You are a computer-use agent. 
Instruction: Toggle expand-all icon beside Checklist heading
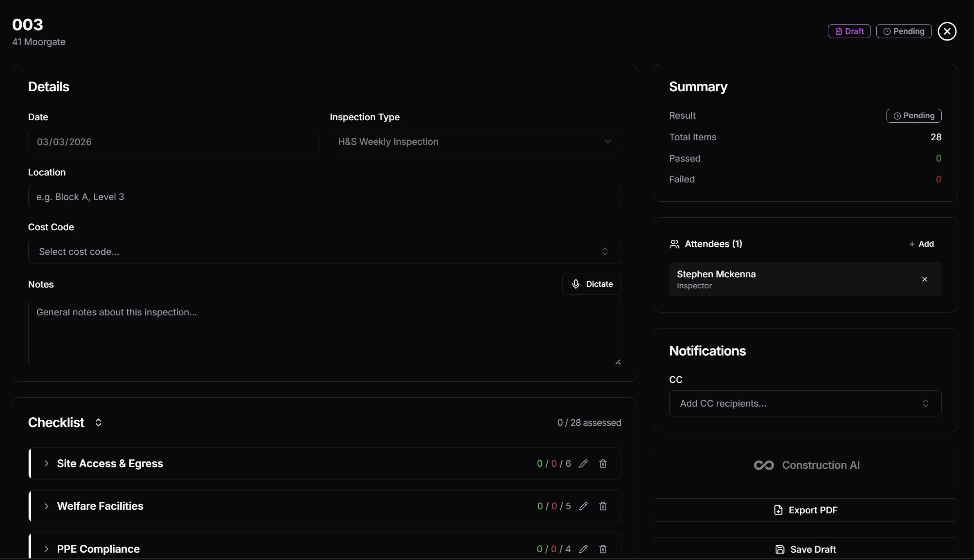[x=98, y=423]
